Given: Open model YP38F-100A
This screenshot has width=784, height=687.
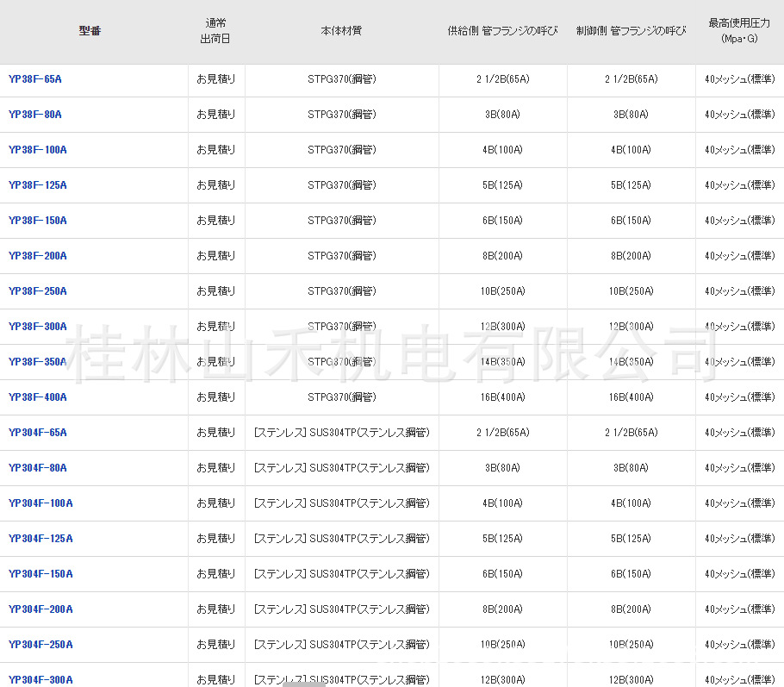Looking at the screenshot, I should pos(38,150).
